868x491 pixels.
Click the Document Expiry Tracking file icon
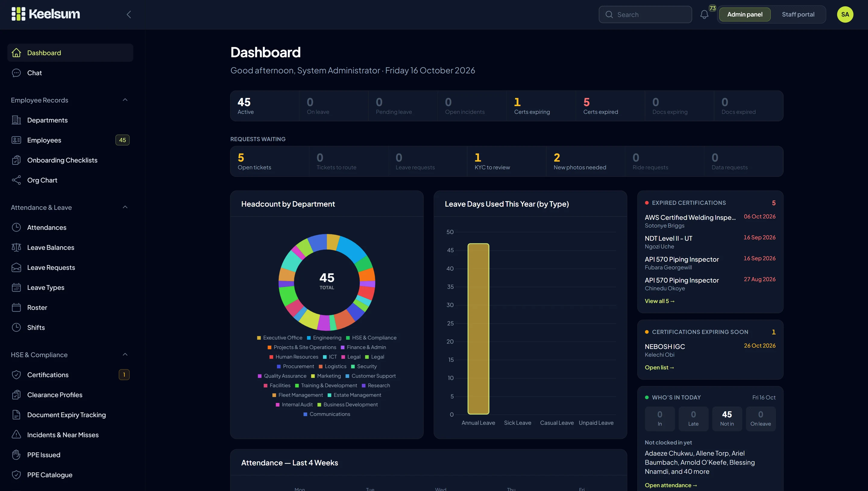[x=16, y=415]
